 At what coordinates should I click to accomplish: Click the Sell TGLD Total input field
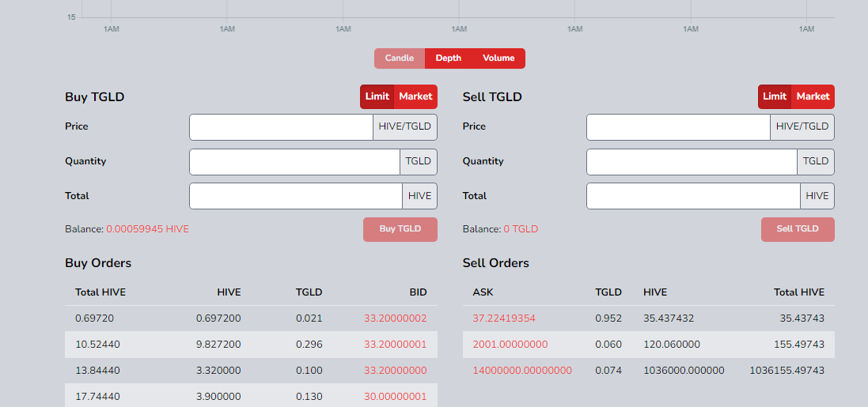pos(693,196)
